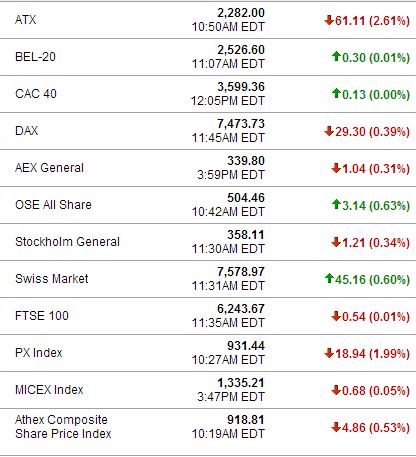Open the Stockholm General index
The width and height of the screenshot is (416, 457).
(x=67, y=242)
